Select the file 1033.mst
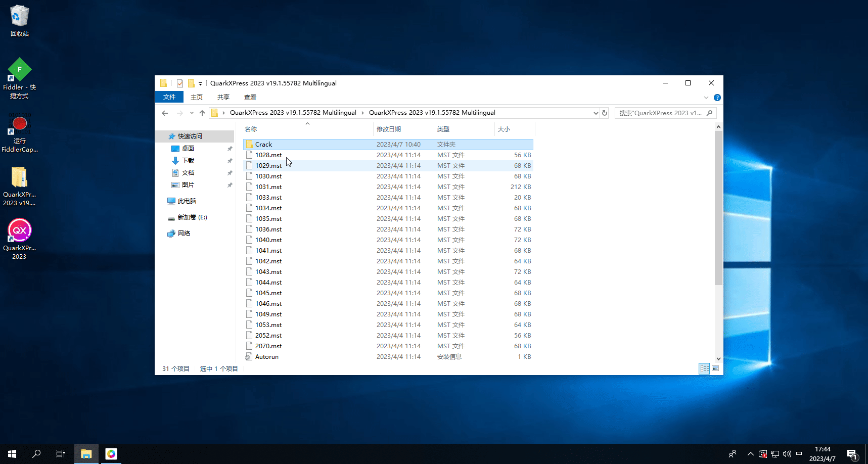868x464 pixels. tap(388, 198)
